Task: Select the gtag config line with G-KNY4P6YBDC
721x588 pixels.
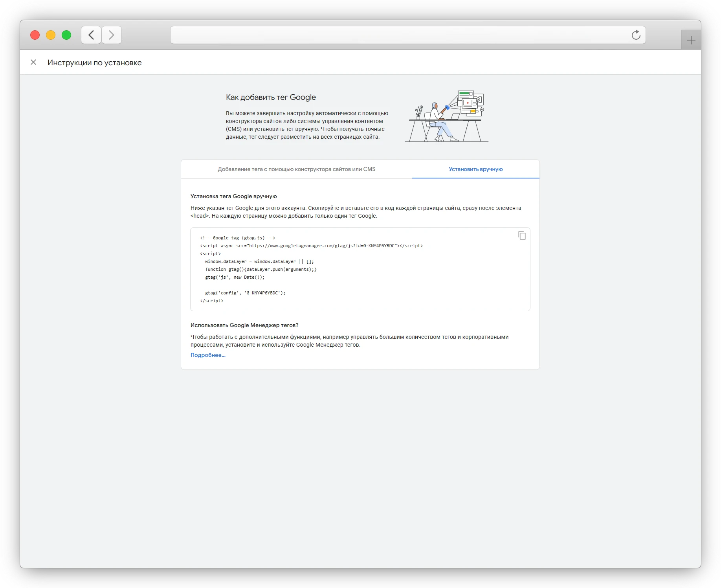Action: [x=245, y=292]
